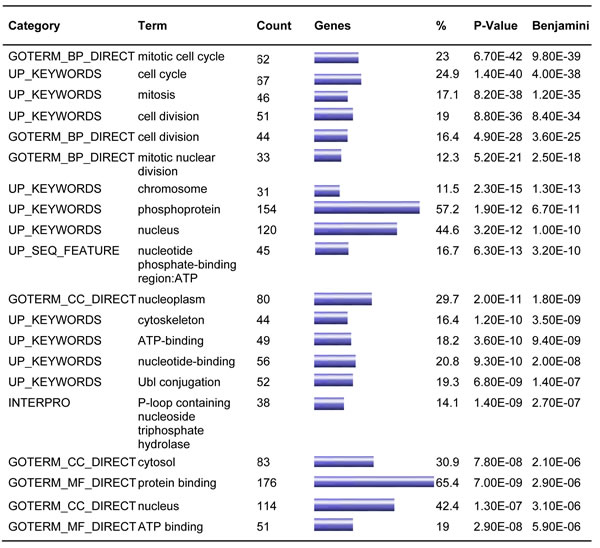The width and height of the screenshot is (600, 548).
Task: Click the gene bar for phosphoprotein row
Action: pyautogui.click(x=366, y=208)
